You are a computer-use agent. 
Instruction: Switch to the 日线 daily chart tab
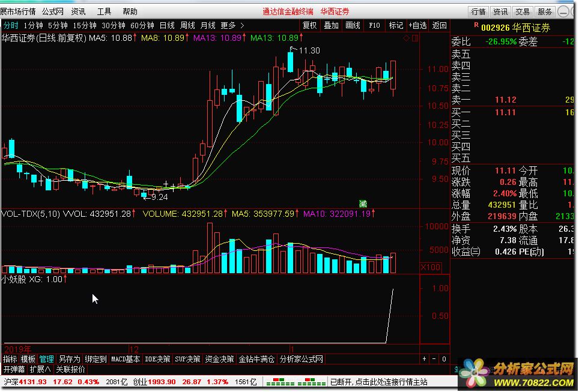click(167, 25)
